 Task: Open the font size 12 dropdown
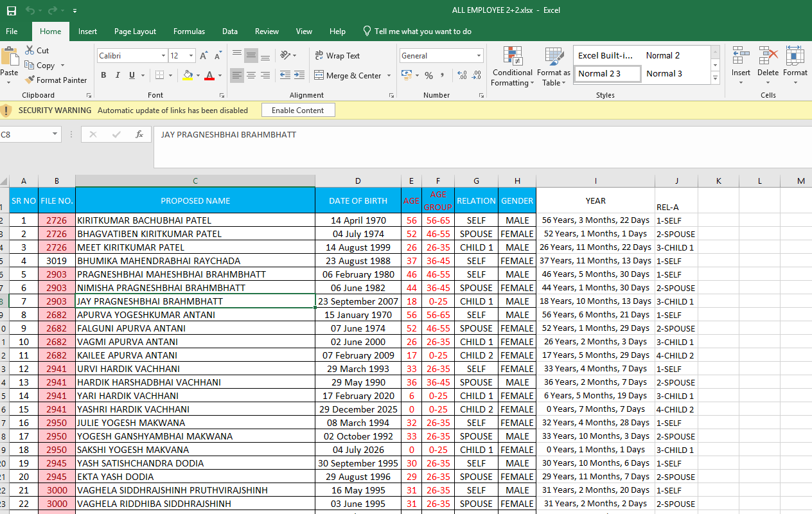click(x=191, y=56)
